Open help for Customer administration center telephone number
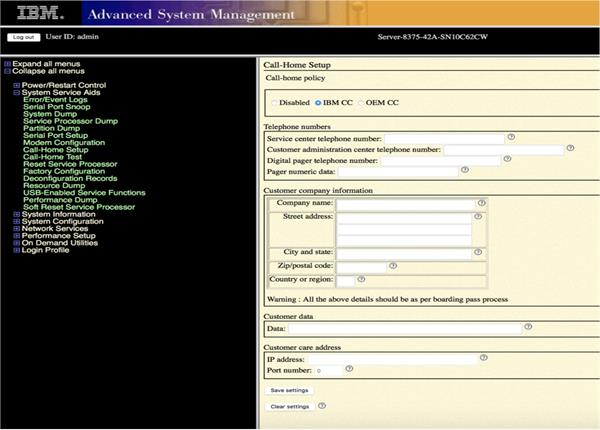 [x=570, y=148]
